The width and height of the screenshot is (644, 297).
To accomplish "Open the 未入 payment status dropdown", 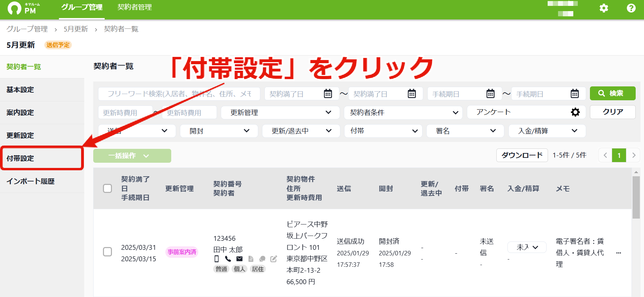I will tap(527, 247).
